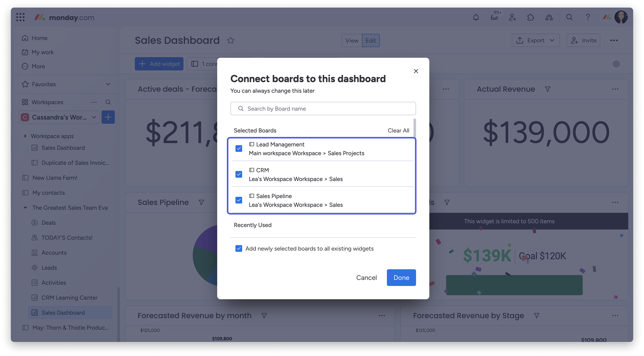Viewport: 644px width, 356px height.
Task: Close the Connect boards dialog
Action: [416, 71]
